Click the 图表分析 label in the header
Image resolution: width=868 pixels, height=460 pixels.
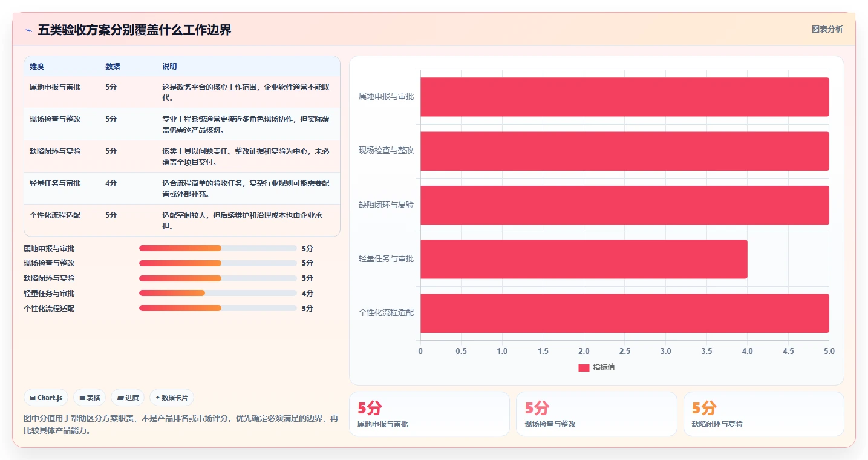pos(827,29)
